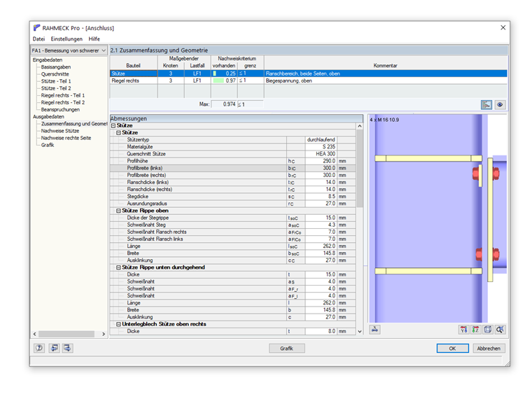Click navigator horizontal scrollbar left arrow

[x=34, y=334]
